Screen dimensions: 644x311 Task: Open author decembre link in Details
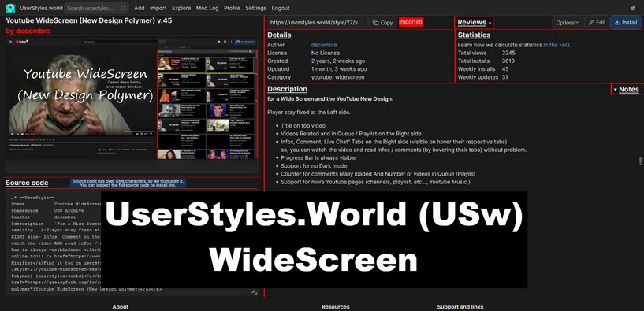324,45
